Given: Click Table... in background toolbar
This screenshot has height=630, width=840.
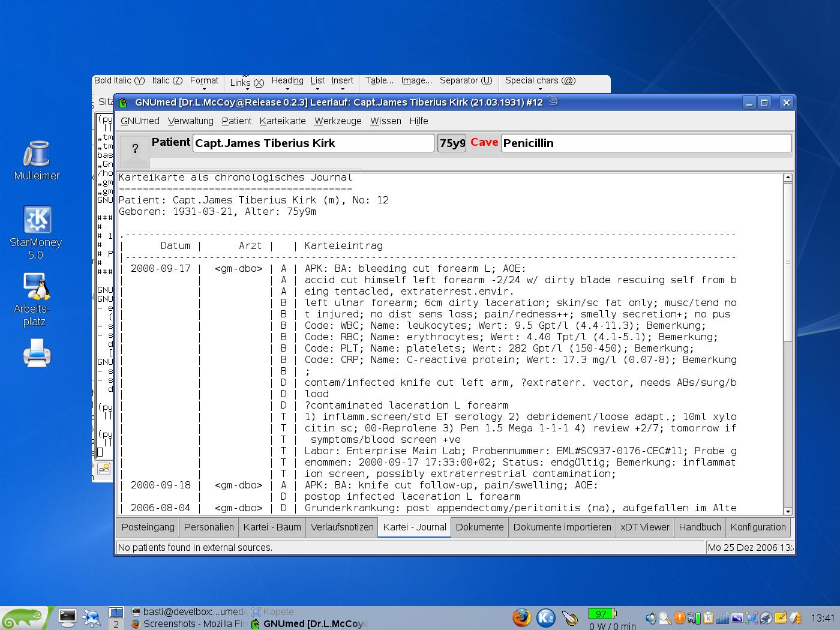Looking at the screenshot, I should [379, 80].
